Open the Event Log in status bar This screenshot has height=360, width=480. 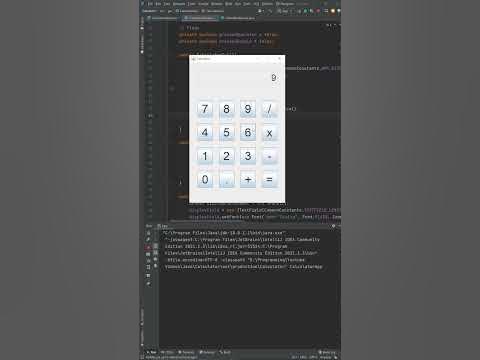(327, 352)
